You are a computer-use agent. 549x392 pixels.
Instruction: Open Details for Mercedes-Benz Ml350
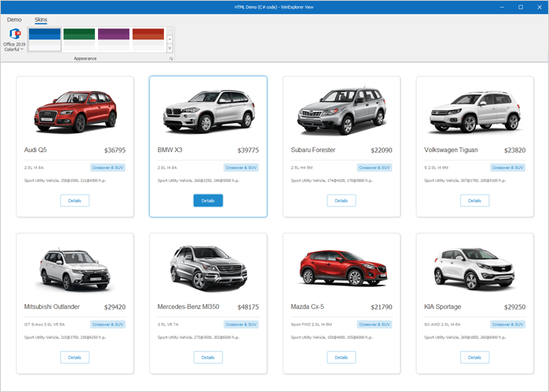[x=208, y=358]
